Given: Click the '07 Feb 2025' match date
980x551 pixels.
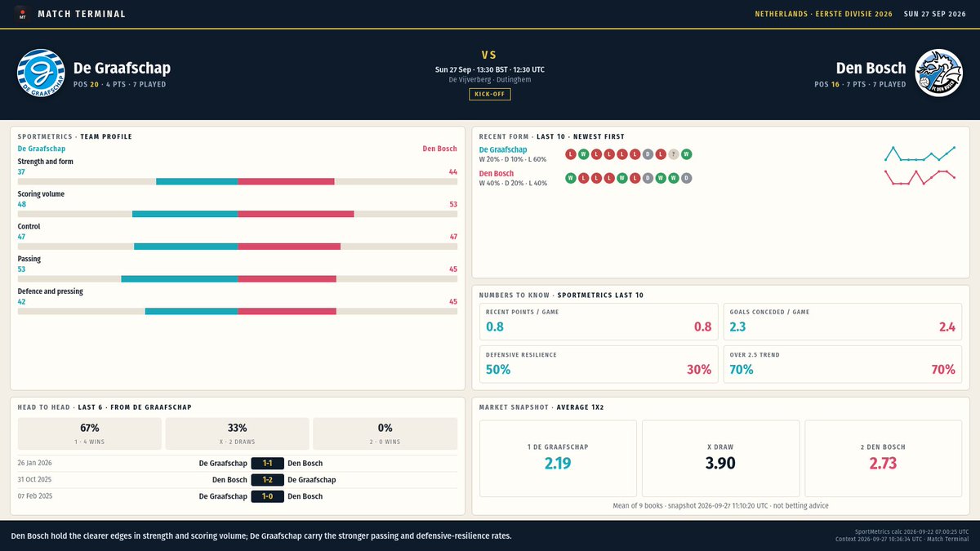Looking at the screenshot, I should coord(35,496).
